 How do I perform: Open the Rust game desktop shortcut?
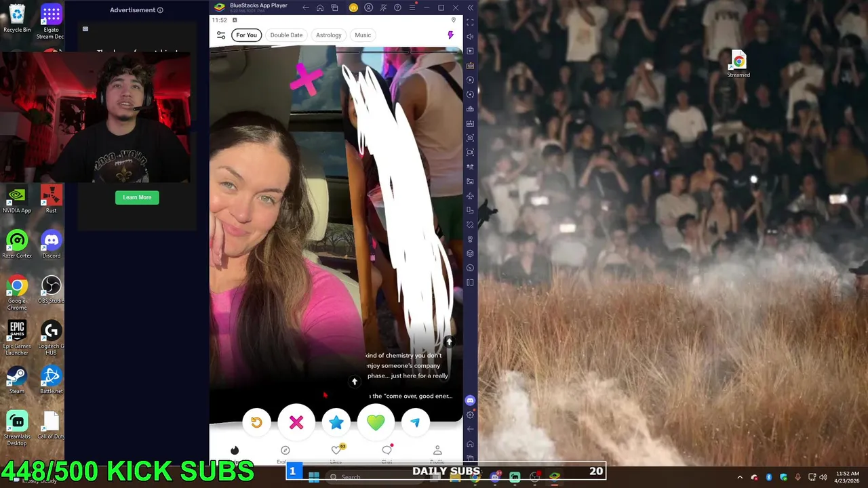click(x=51, y=201)
